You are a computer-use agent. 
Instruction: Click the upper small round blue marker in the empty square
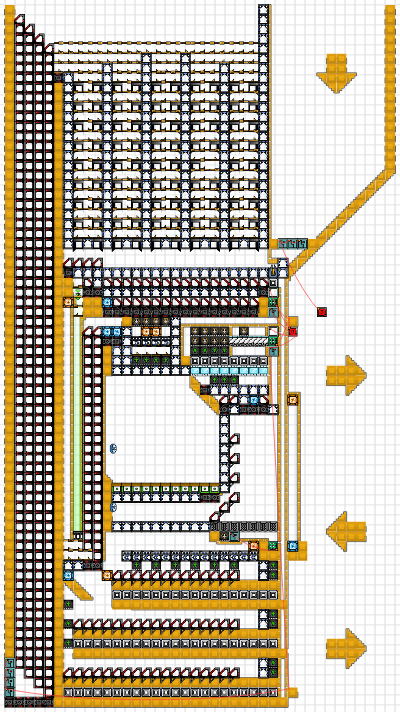point(114,449)
